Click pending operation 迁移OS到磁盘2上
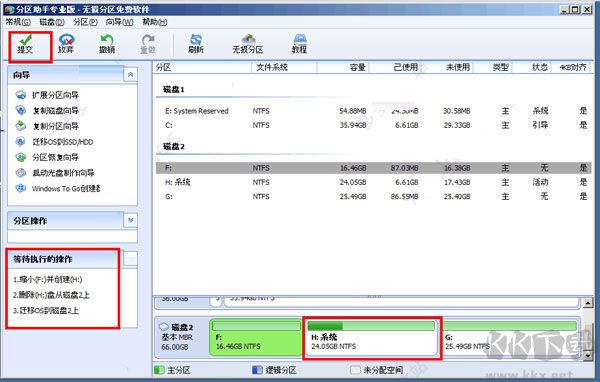This screenshot has height=382, width=600. click(x=46, y=310)
